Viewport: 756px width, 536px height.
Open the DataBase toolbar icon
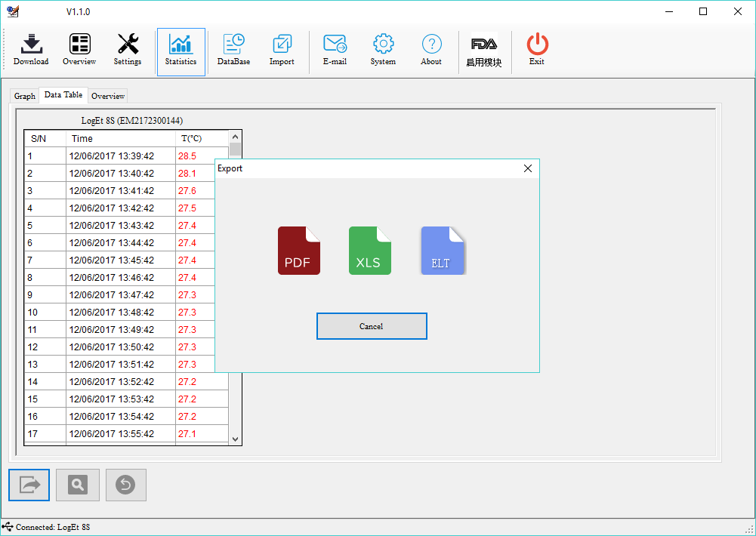click(233, 51)
